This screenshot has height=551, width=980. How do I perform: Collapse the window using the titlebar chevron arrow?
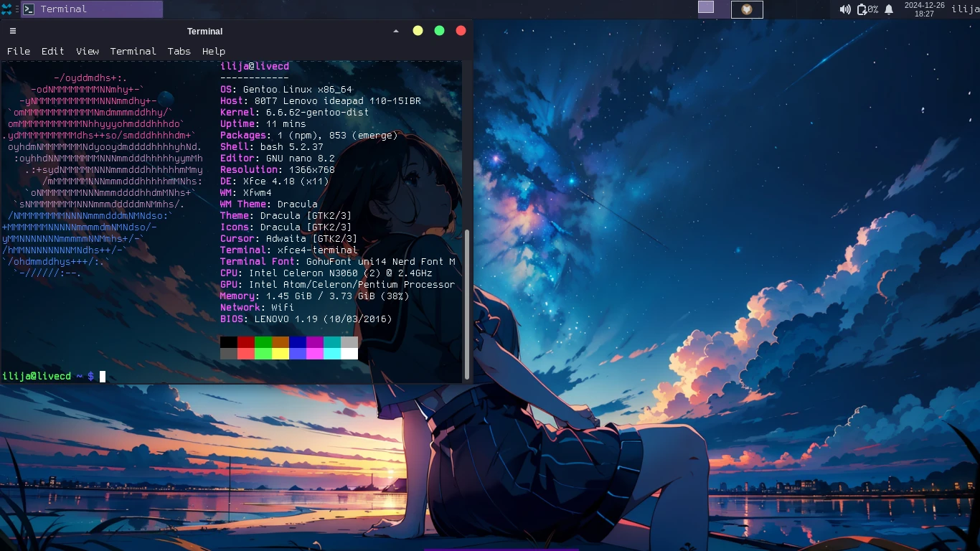pos(395,31)
